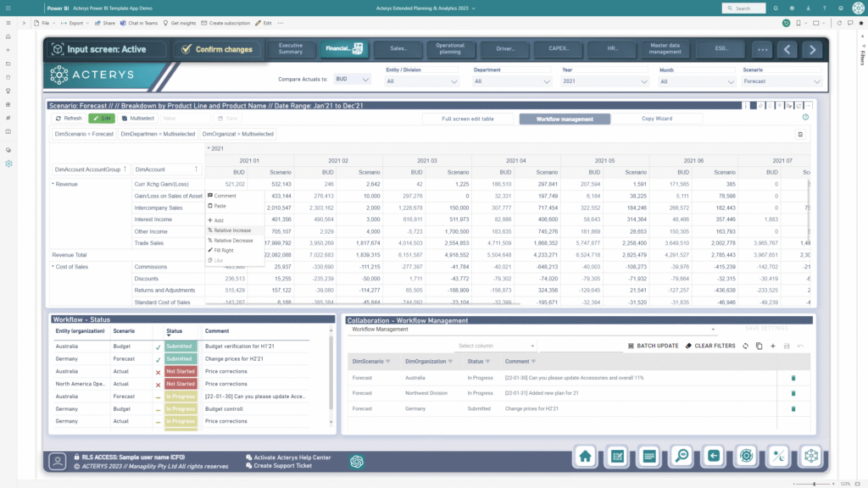Open the Master data management tab
Viewport: 868px width, 488px height.
click(665, 48)
